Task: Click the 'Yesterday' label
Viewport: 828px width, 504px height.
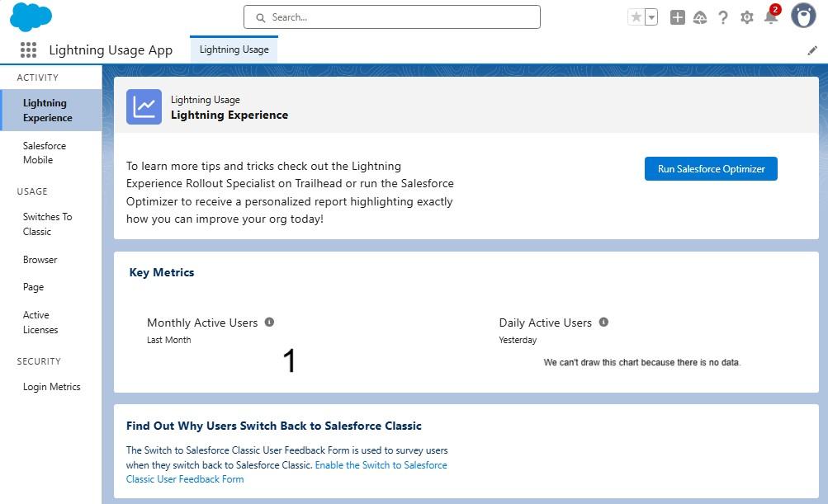Action: pos(518,341)
